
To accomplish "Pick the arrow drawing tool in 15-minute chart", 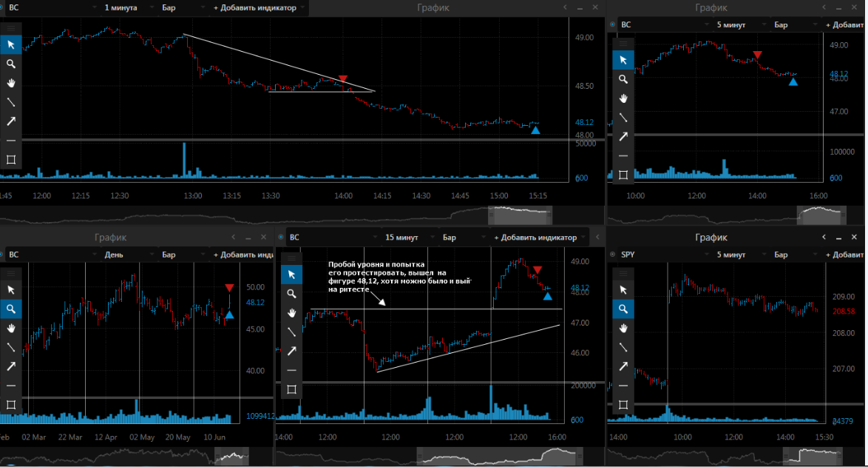I will pyautogui.click(x=292, y=351).
